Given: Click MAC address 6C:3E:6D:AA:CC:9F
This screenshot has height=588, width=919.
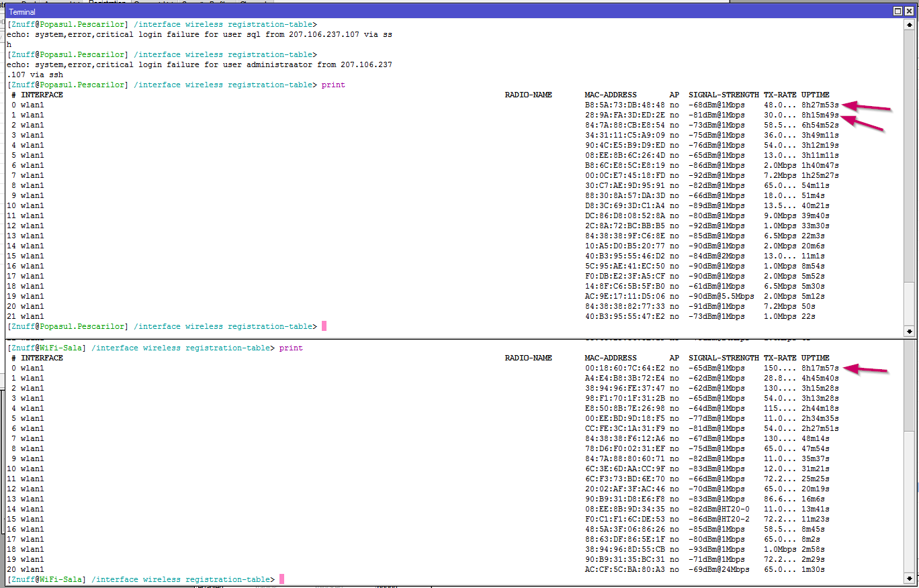Looking at the screenshot, I should [x=625, y=469].
